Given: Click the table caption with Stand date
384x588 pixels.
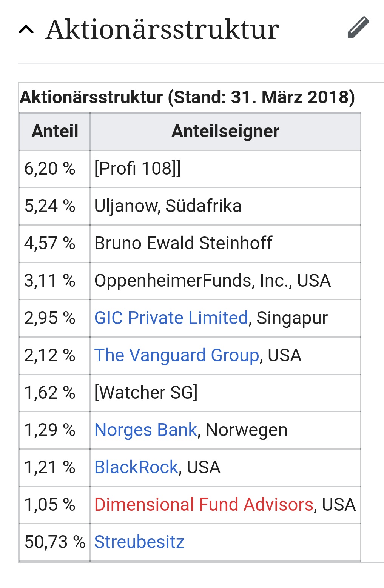Looking at the screenshot, I should click(187, 97).
